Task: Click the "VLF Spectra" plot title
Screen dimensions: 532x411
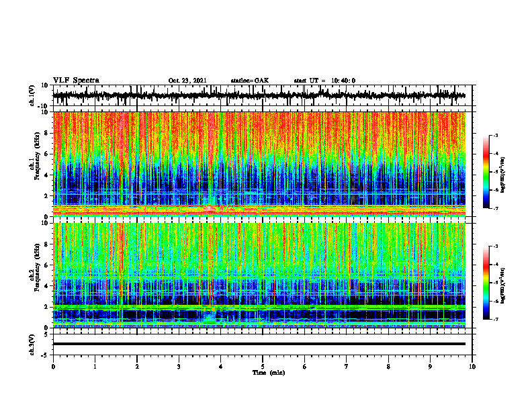Action: [x=76, y=81]
